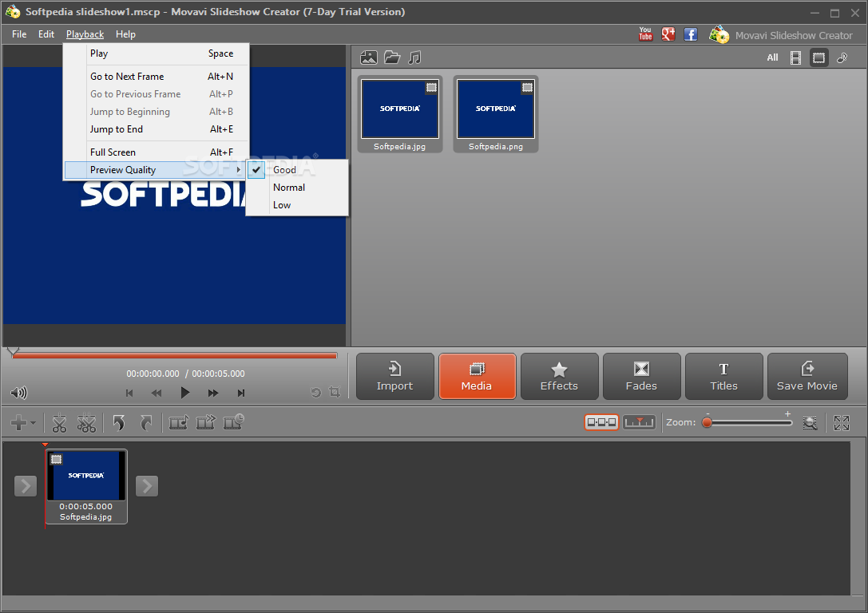Click the second clip arrow icon in toolbar
The image size is (868, 613).
[x=206, y=423]
